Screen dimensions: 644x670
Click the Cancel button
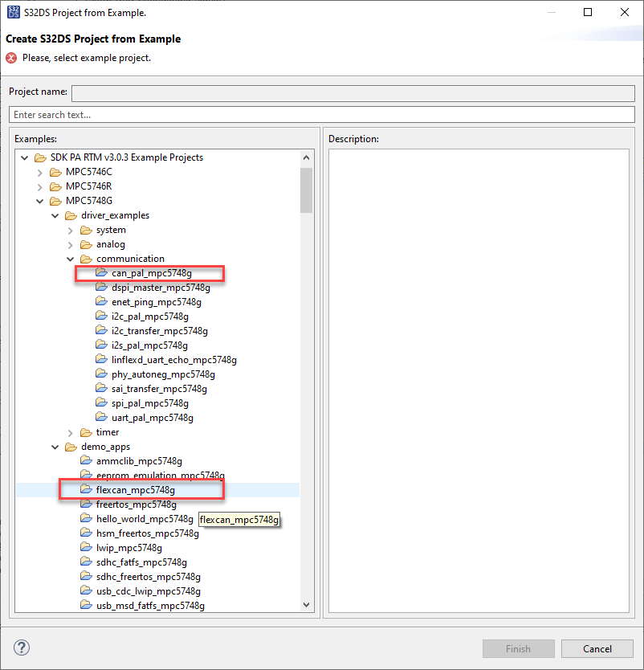(597, 648)
